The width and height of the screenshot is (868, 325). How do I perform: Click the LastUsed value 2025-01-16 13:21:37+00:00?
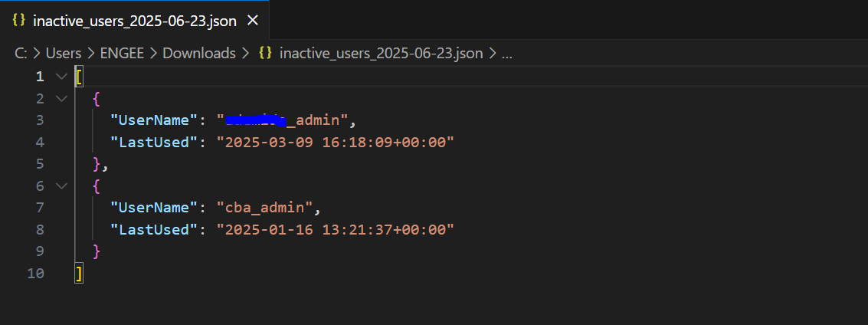click(x=336, y=230)
